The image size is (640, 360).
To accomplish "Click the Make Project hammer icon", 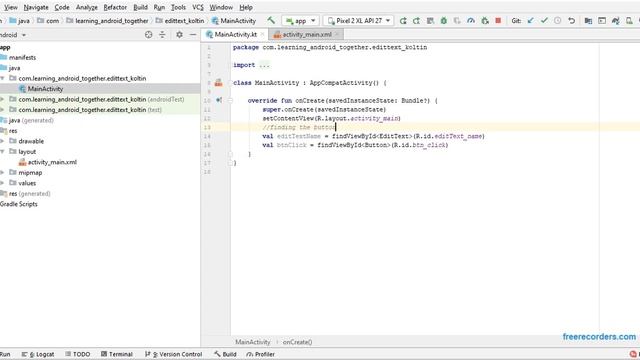I will pyautogui.click(x=271, y=20).
